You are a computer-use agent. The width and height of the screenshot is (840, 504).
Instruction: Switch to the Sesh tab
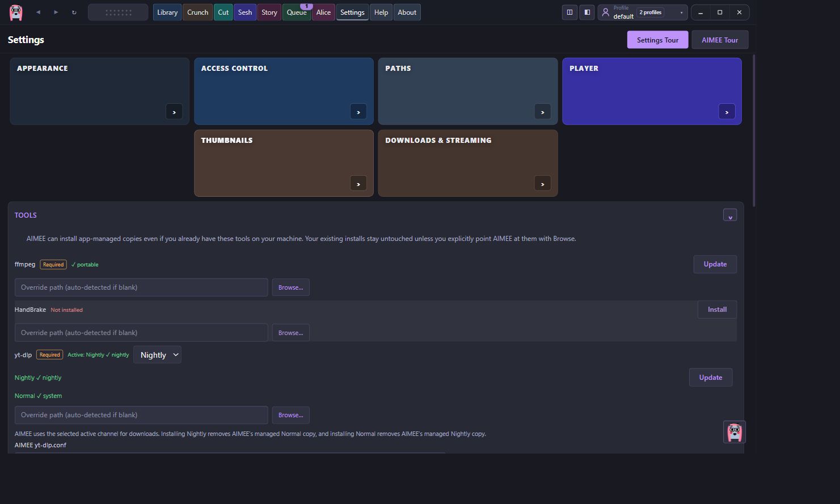(x=245, y=12)
